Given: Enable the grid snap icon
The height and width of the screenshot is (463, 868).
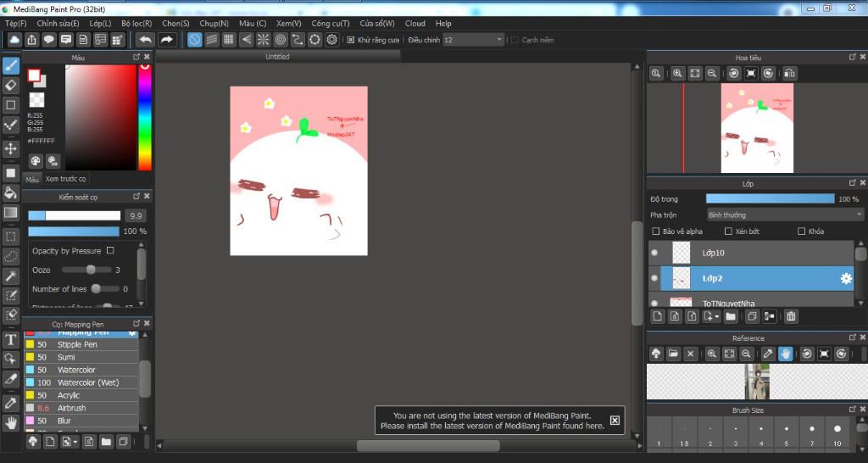Looking at the screenshot, I should point(229,39).
